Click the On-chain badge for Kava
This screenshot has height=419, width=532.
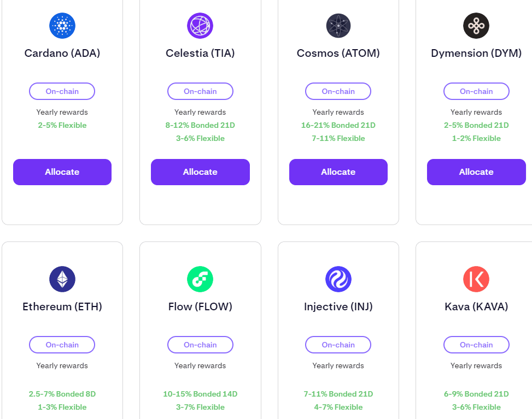[476, 345]
